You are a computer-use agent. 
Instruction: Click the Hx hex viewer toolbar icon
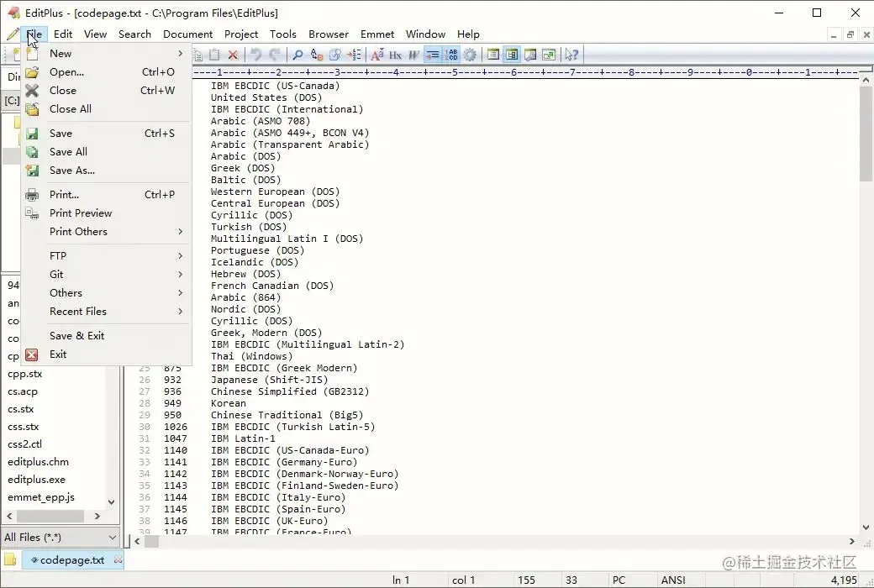[x=395, y=55]
